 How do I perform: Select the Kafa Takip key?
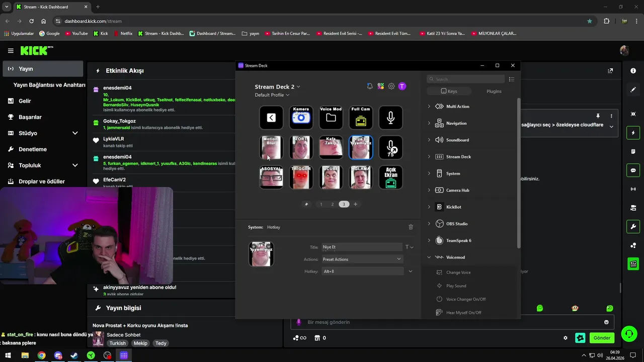click(x=331, y=147)
